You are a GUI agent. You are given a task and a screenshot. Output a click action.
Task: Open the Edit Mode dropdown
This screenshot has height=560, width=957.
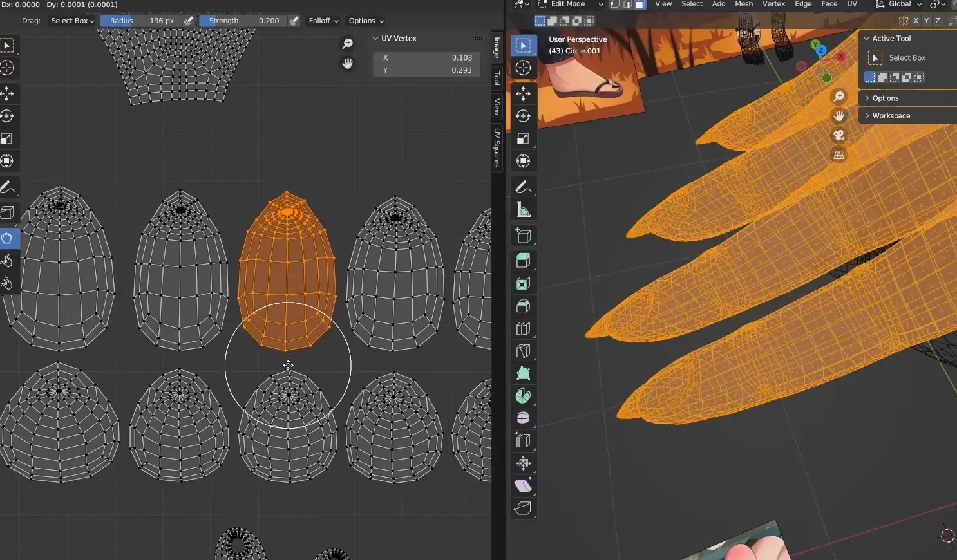point(571,5)
